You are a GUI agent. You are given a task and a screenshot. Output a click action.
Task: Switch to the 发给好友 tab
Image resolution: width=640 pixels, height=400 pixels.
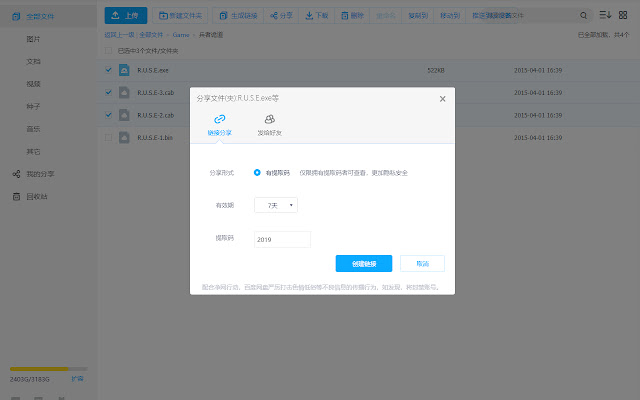(x=269, y=124)
